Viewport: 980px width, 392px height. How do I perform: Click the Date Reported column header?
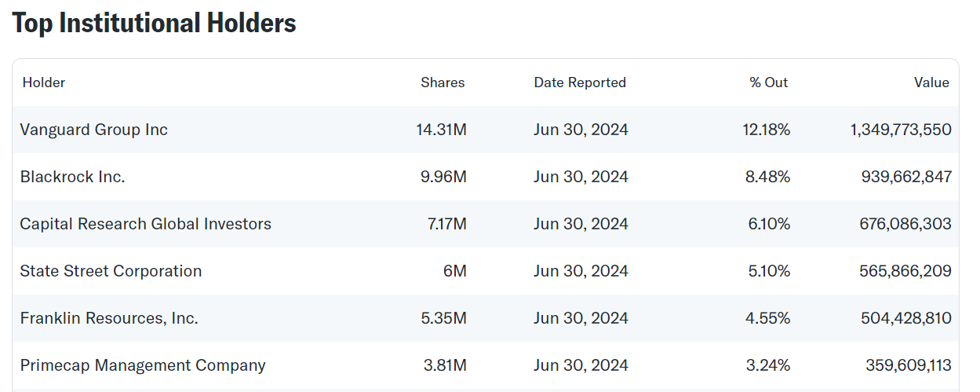[x=580, y=82]
